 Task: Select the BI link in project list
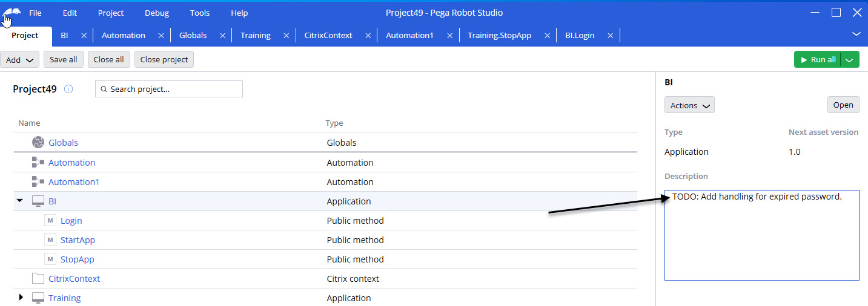pyautogui.click(x=53, y=201)
